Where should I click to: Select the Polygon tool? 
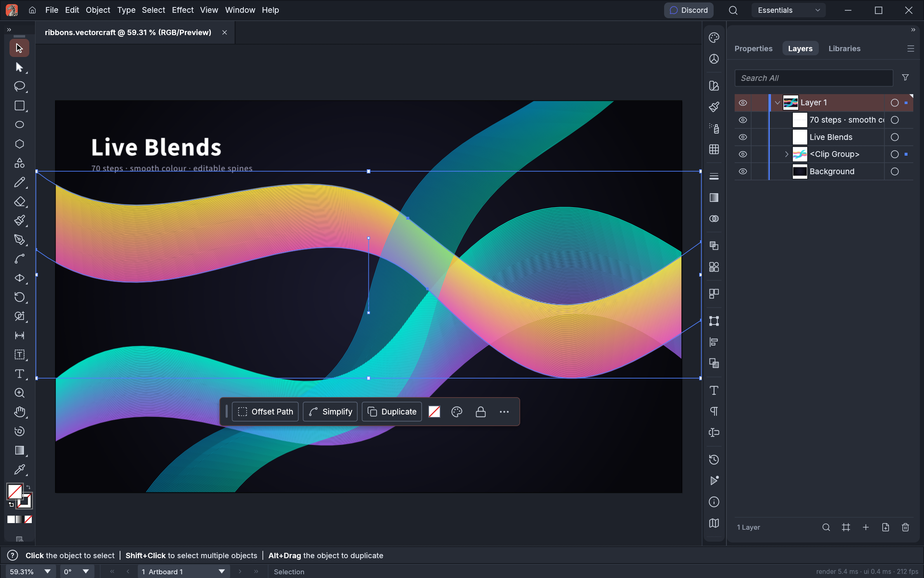(x=19, y=144)
